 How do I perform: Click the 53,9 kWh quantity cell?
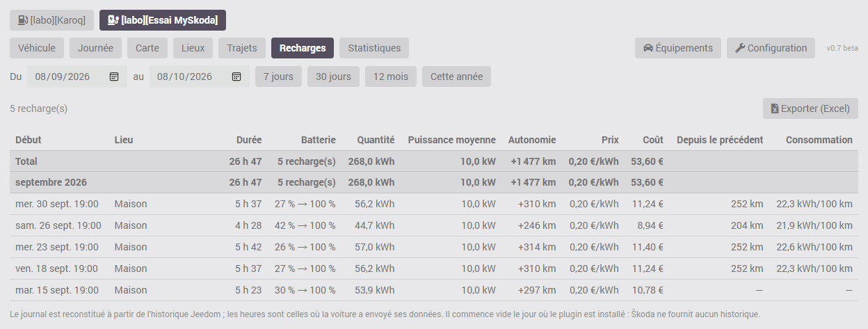click(x=375, y=290)
